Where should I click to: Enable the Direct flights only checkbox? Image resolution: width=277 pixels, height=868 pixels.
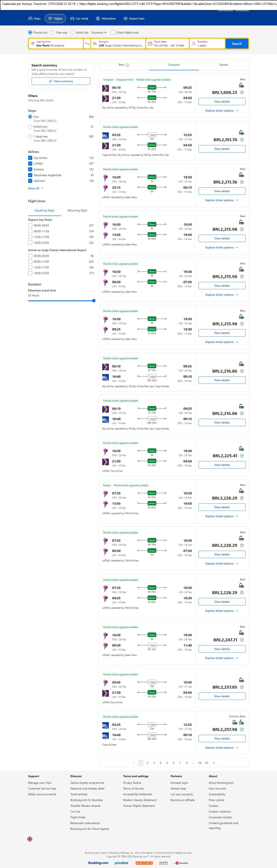coord(113,33)
